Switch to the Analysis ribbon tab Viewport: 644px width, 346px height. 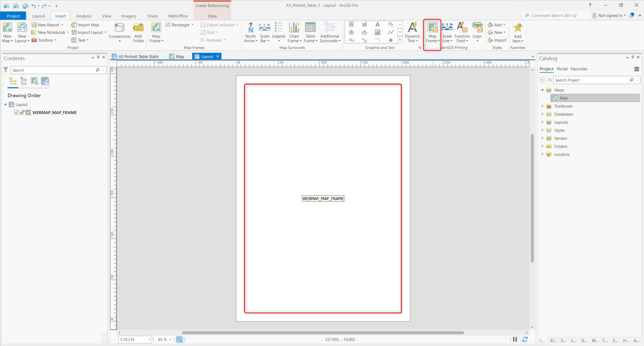(84, 16)
